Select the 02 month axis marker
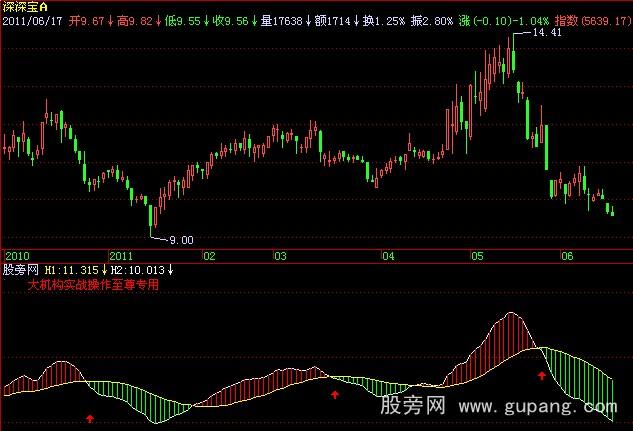The height and width of the screenshot is (431, 633). point(209,256)
